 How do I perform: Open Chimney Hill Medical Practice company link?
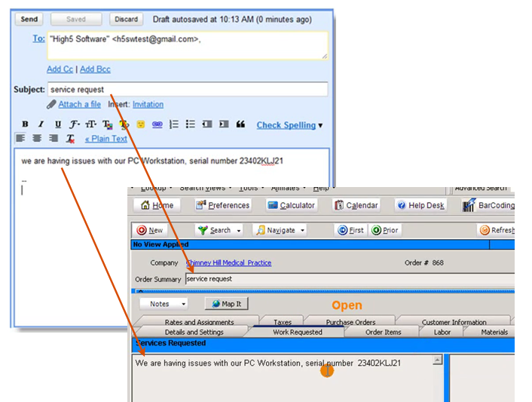pyautogui.click(x=228, y=262)
